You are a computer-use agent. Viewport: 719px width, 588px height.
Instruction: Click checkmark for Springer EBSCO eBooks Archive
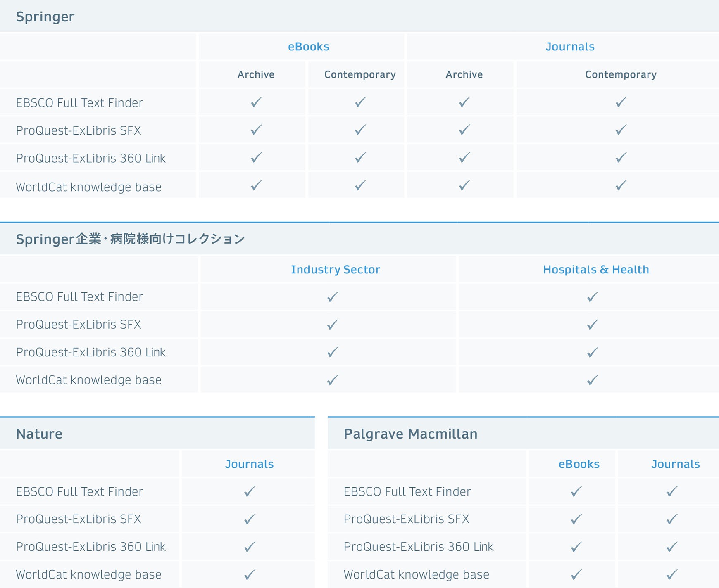coord(257,102)
